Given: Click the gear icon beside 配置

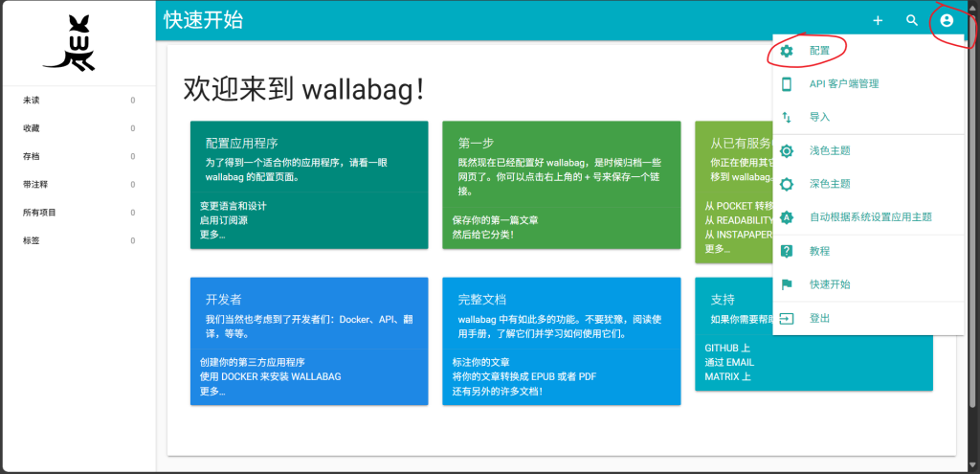Looking at the screenshot, I should 787,51.
